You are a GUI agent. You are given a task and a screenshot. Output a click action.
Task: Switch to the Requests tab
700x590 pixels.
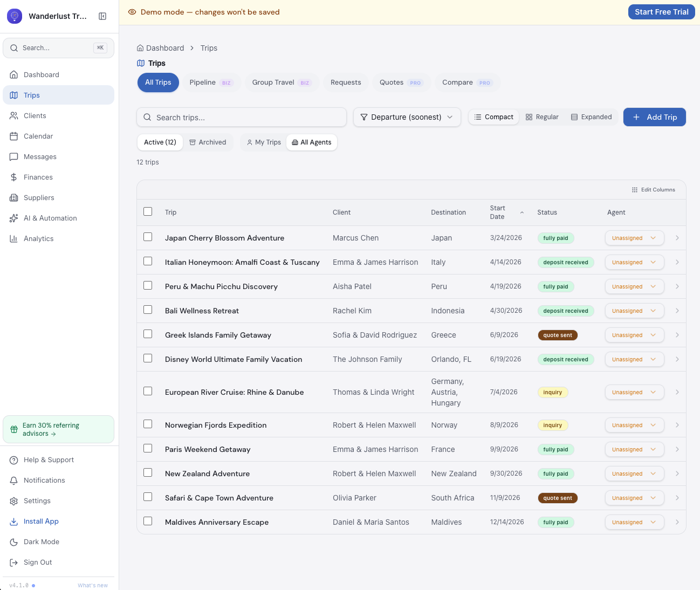pos(346,83)
